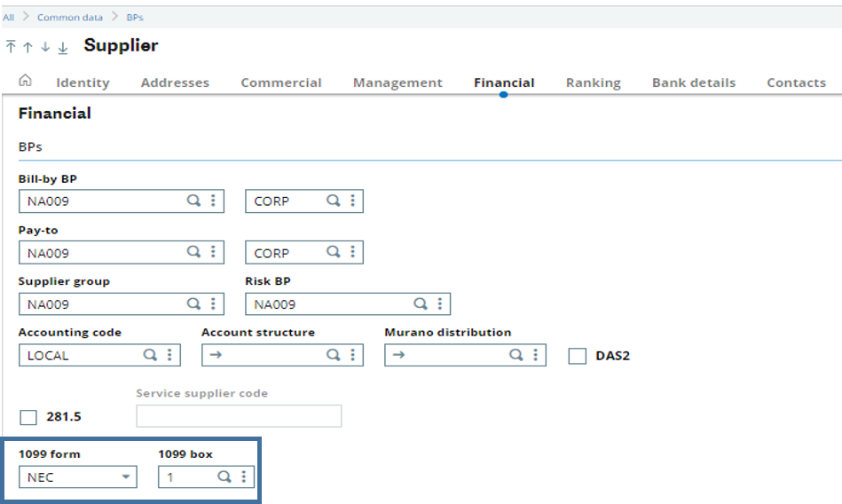Viewport: 842px width, 504px height.
Task: Go to last record arrow icon
Action: pyautogui.click(x=63, y=47)
